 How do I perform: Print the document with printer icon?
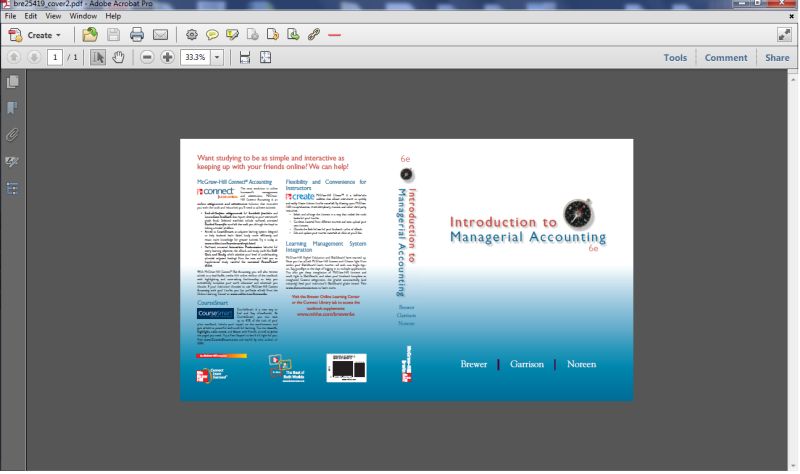tap(137, 35)
